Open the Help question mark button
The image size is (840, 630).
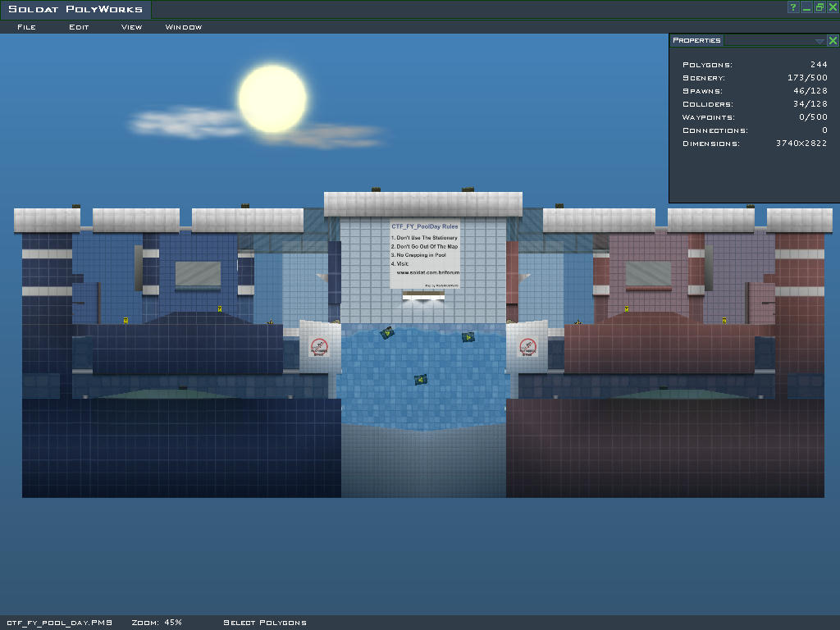tap(793, 7)
